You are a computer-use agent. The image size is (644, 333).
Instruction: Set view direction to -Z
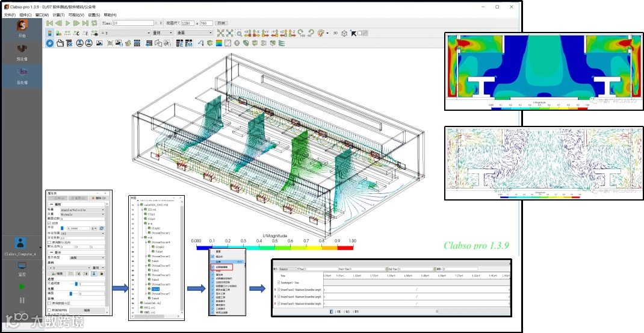tap(292, 33)
